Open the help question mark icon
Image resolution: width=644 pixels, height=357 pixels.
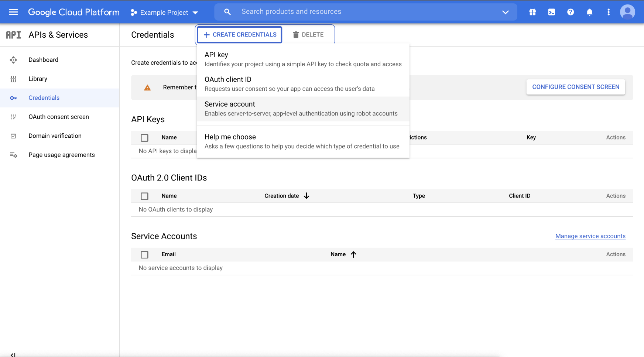tap(571, 12)
